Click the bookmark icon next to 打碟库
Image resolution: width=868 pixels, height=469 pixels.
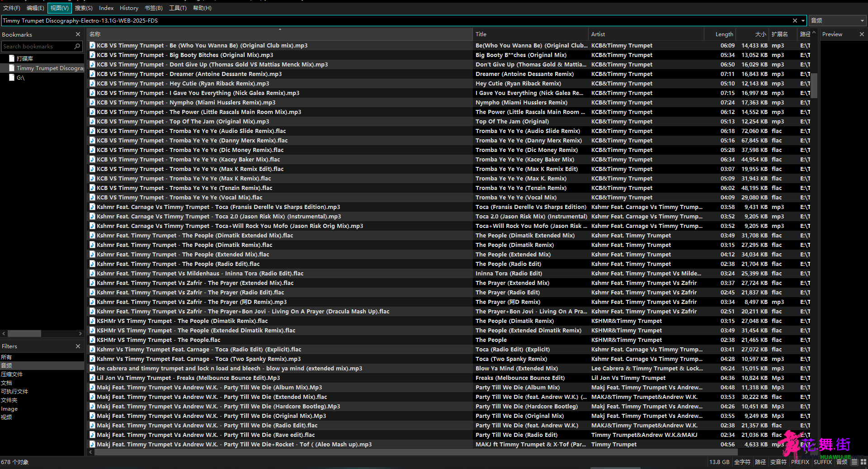[12, 58]
